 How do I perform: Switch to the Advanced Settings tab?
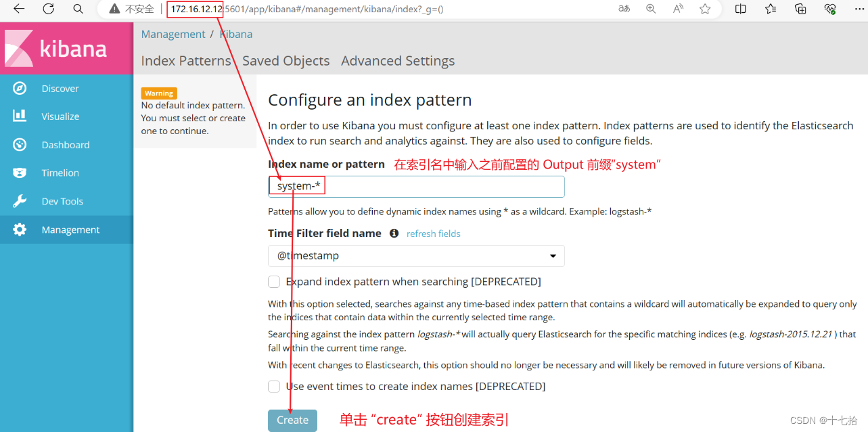pyautogui.click(x=398, y=61)
